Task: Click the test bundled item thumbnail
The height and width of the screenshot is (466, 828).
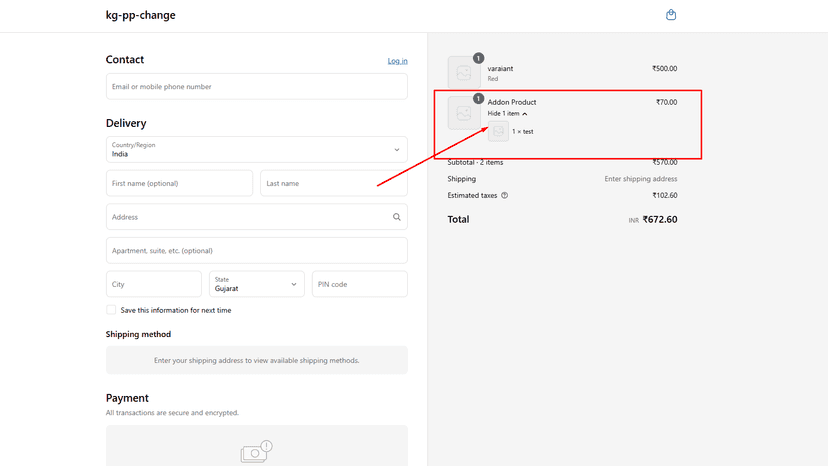Action: [498, 131]
